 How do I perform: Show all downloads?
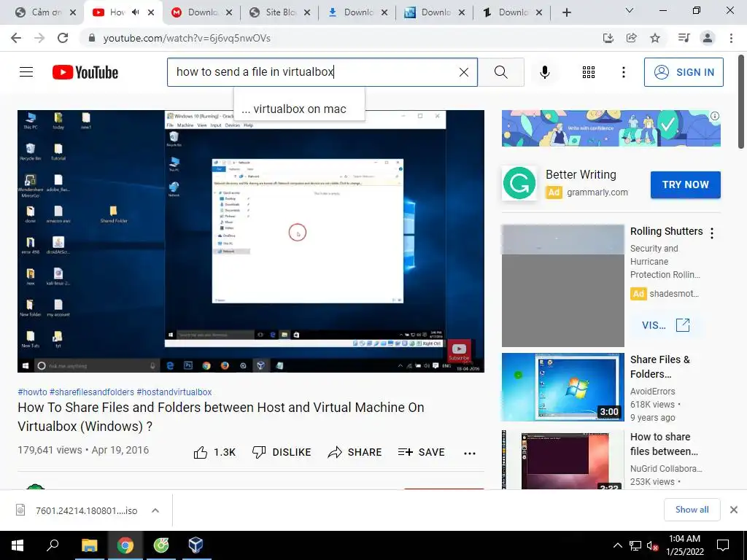pyautogui.click(x=692, y=510)
